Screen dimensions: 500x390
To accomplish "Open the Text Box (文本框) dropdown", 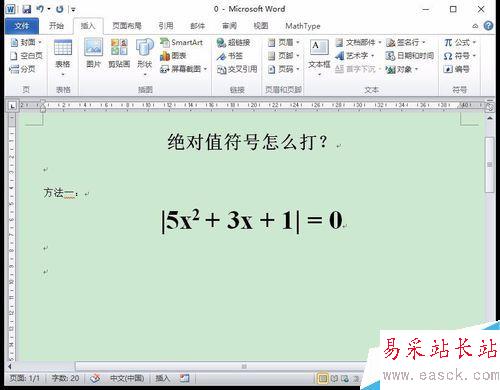I will click(x=319, y=57).
